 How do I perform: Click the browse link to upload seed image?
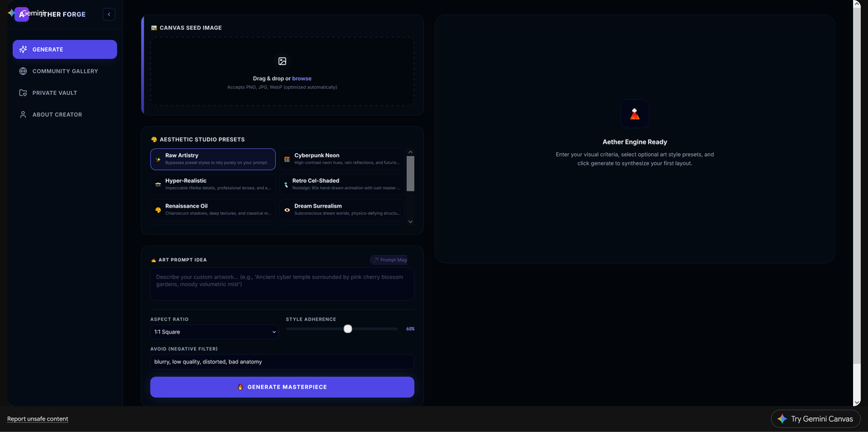[302, 79]
